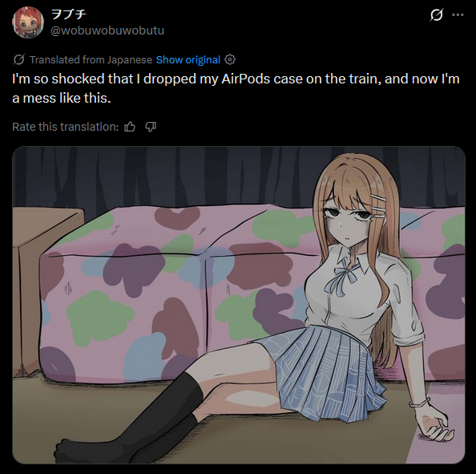
Task: Rate translation with thumbs up
Action: coord(130,127)
